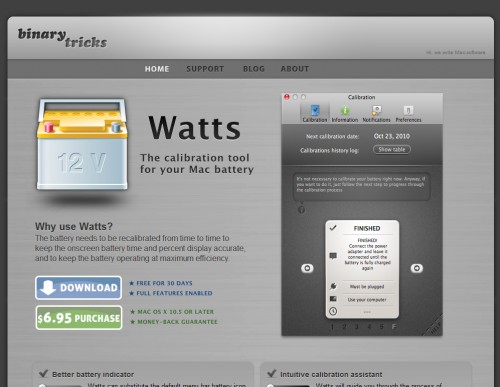Screen dimensions: 500x387
Task: Click the green $6.95 Purchase button
Action: click(x=79, y=318)
